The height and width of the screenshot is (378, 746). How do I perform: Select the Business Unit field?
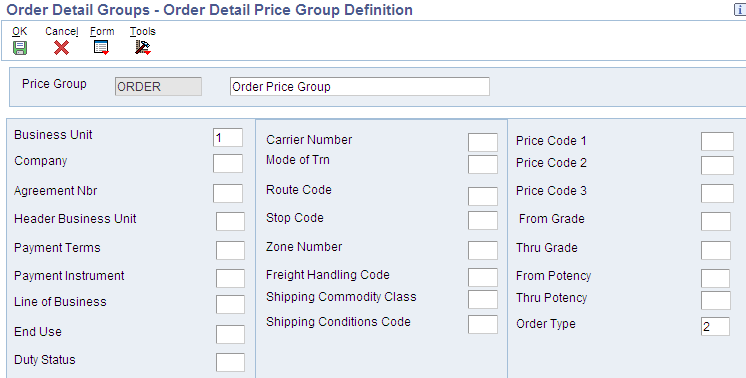(x=228, y=137)
